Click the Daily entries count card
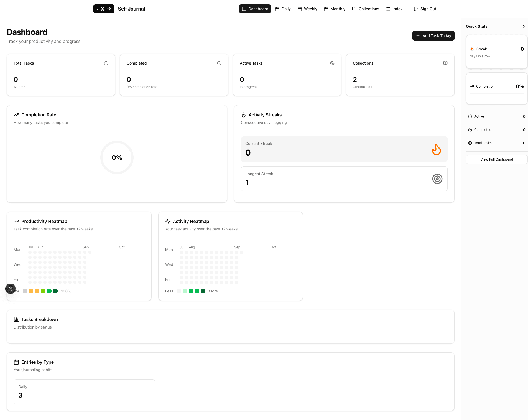The width and height of the screenshot is (528, 420). (84, 391)
